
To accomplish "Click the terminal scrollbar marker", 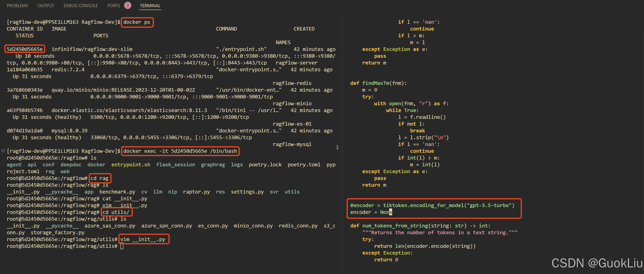I will pos(337,147).
